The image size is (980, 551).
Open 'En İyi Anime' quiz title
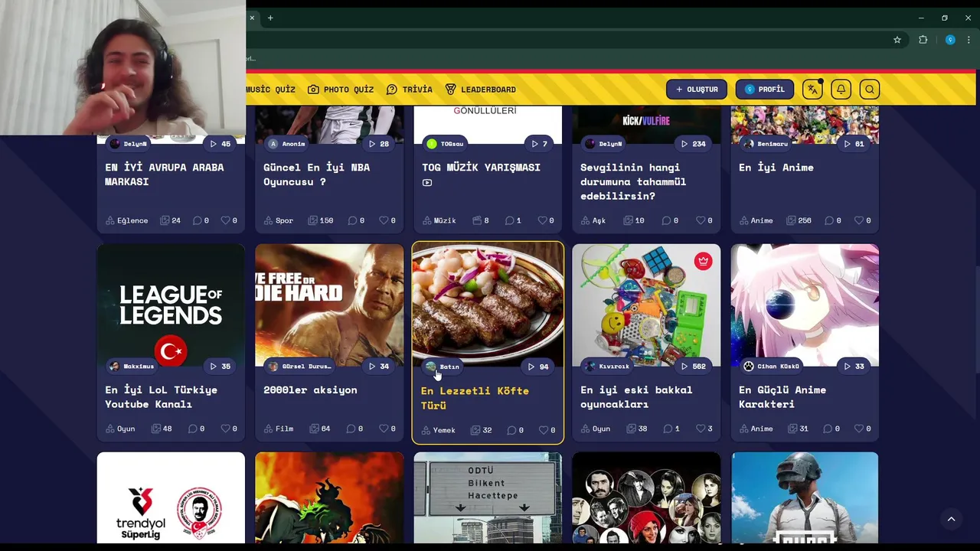click(x=776, y=167)
